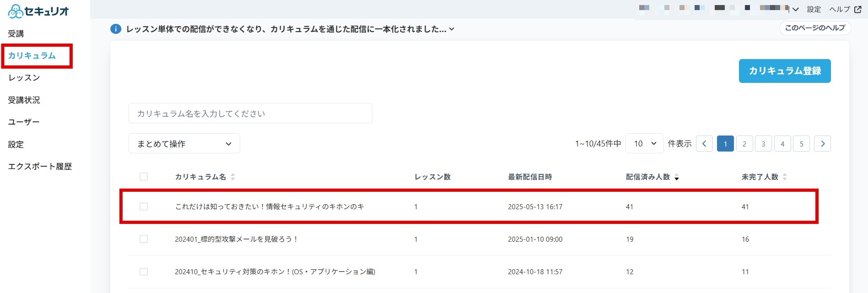
Task: Select page 1 in pagination
Action: click(x=725, y=144)
